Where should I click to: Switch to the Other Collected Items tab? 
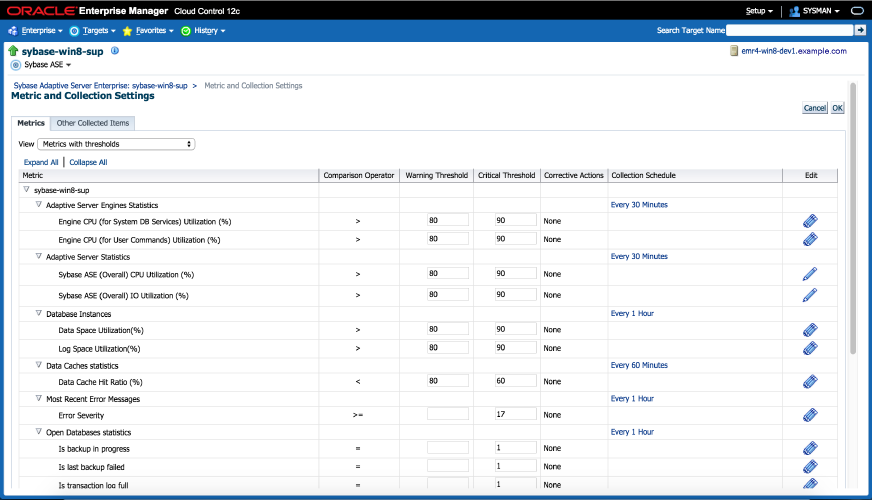(93, 123)
